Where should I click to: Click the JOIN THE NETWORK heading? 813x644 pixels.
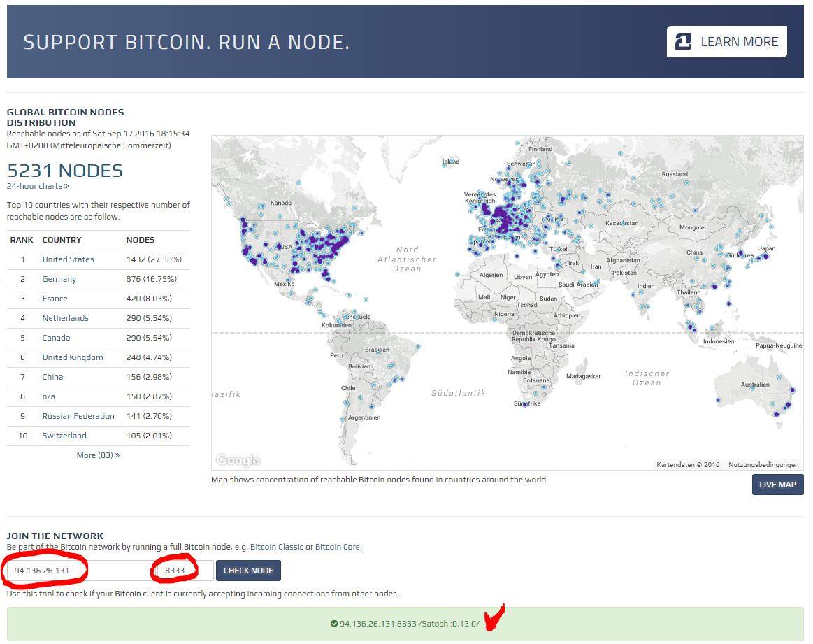tap(55, 536)
